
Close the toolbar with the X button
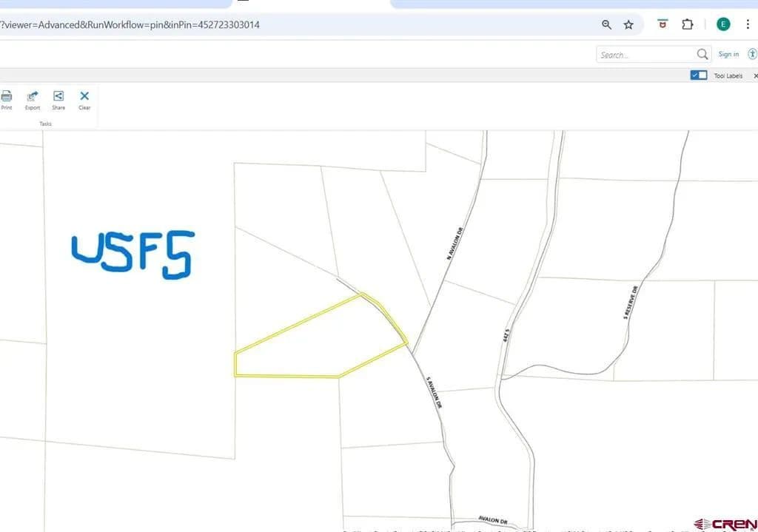tap(755, 75)
